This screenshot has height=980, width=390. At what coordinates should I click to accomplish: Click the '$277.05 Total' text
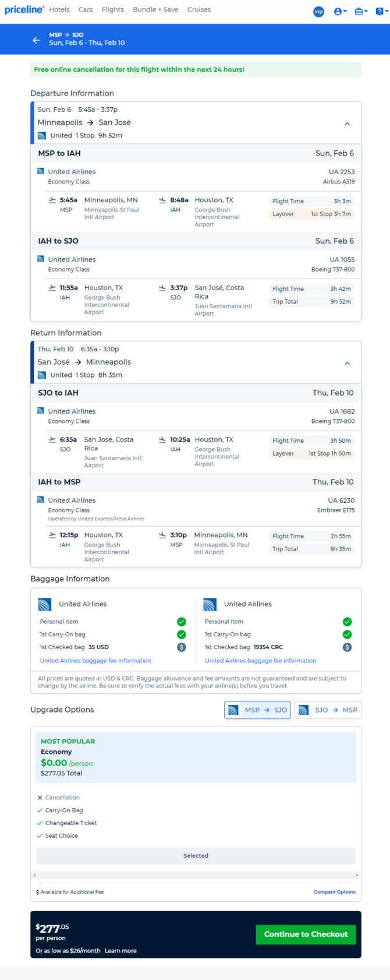point(61,773)
